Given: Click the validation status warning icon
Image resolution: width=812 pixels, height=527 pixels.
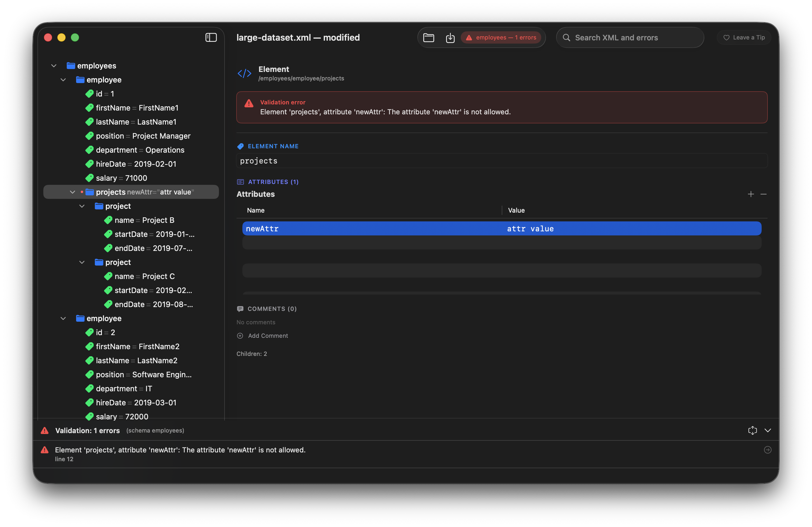Looking at the screenshot, I should (x=44, y=430).
